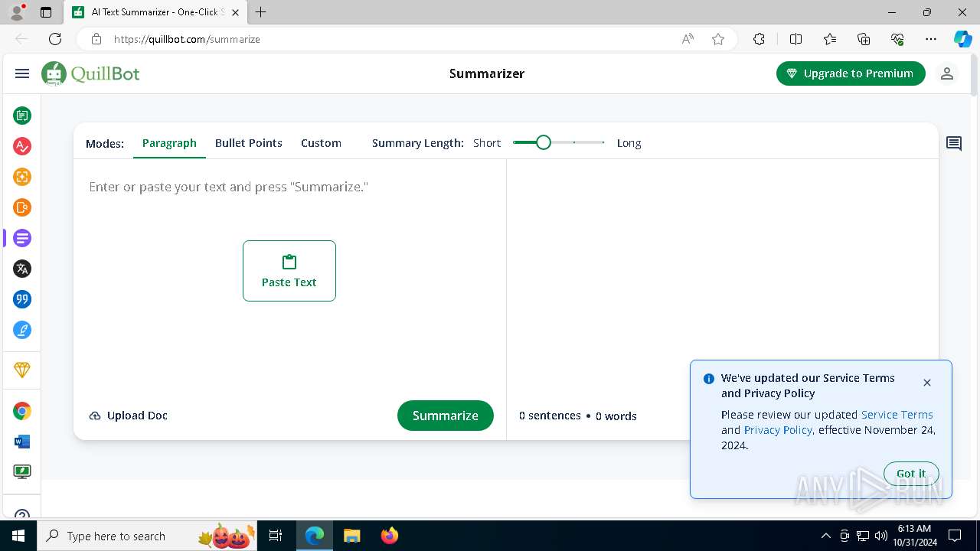This screenshot has width=980, height=551.
Task: Open the Edge profile avatar
Action: 17,12
